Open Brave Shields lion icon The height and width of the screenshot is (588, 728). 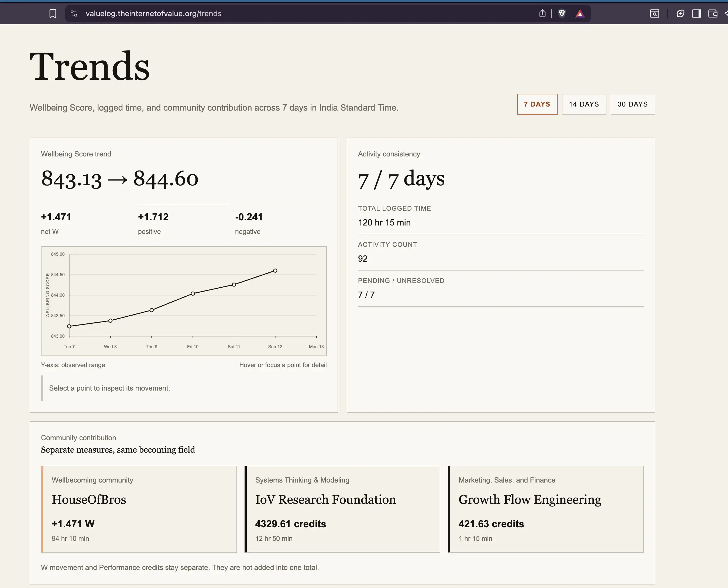click(562, 13)
